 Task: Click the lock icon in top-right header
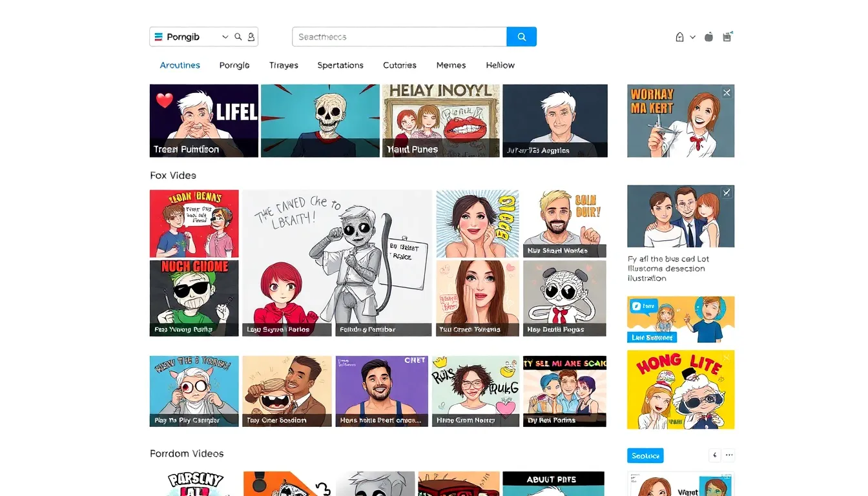click(679, 37)
